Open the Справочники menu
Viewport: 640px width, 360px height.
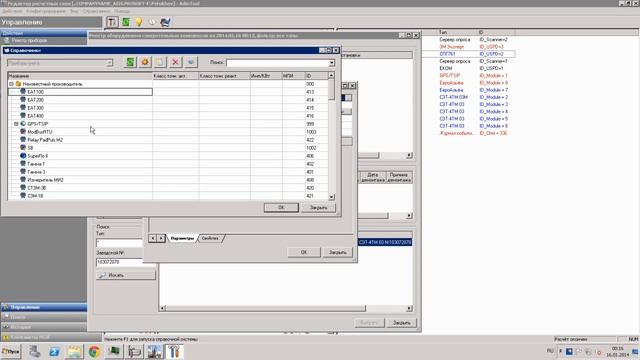coord(96,11)
